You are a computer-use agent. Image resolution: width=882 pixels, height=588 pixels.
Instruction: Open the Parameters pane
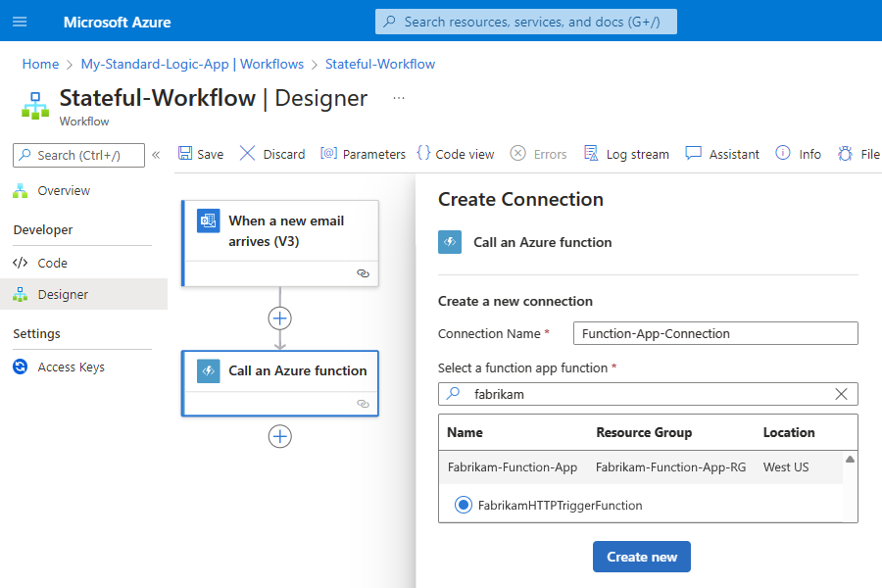pos(363,154)
